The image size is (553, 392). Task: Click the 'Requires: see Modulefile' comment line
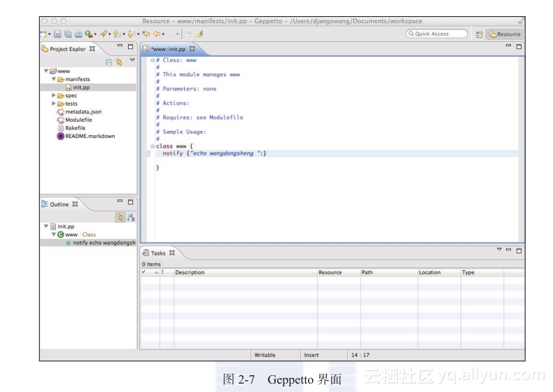coord(199,118)
